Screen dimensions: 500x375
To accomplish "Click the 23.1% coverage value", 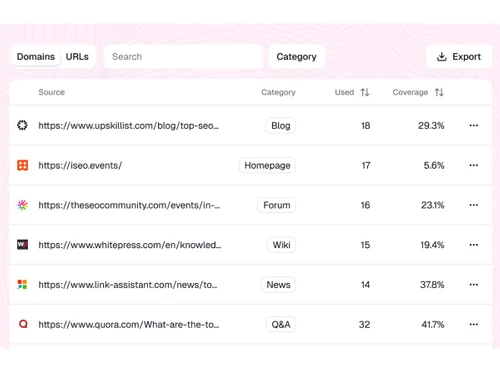I will click(x=433, y=205).
